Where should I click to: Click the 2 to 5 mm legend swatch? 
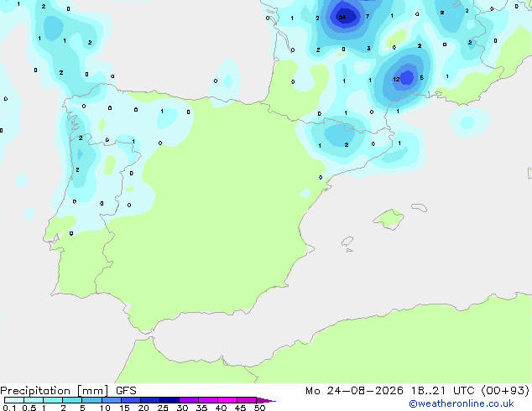click(72, 400)
